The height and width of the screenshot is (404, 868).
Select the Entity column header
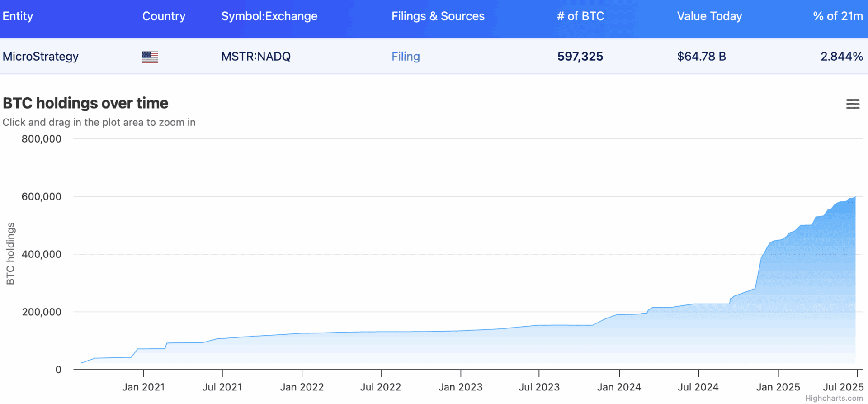click(x=18, y=16)
